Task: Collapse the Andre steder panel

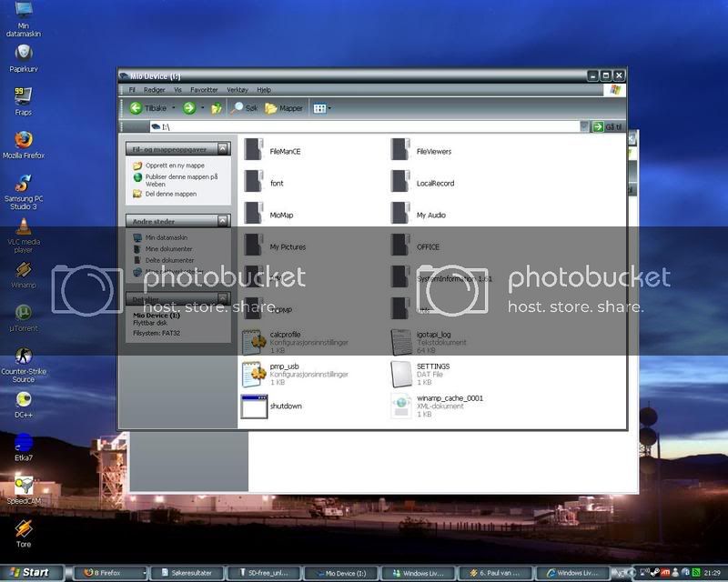Action: [x=222, y=221]
